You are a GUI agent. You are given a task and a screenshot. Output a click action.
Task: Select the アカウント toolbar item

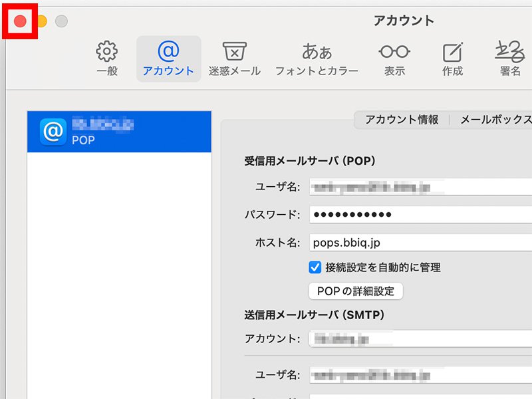pos(169,59)
